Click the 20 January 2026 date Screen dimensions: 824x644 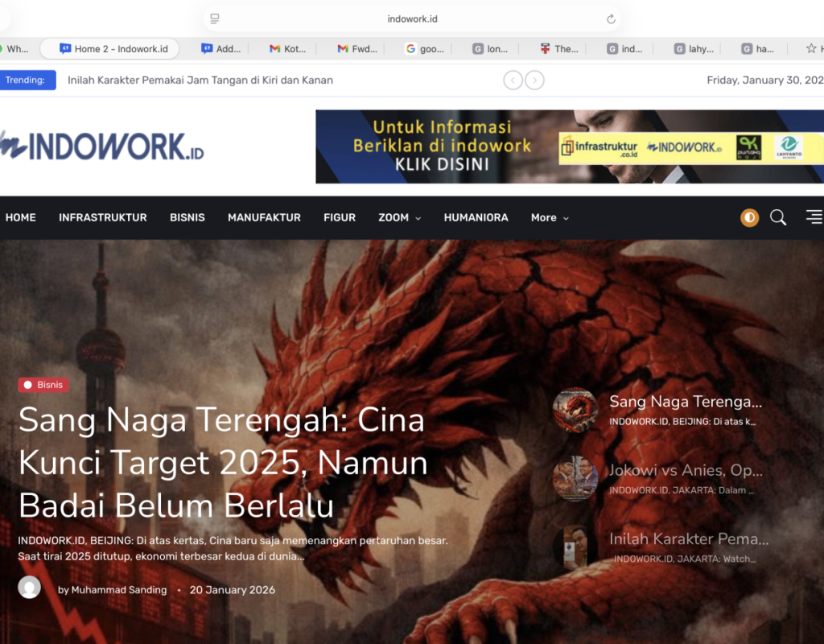233,590
